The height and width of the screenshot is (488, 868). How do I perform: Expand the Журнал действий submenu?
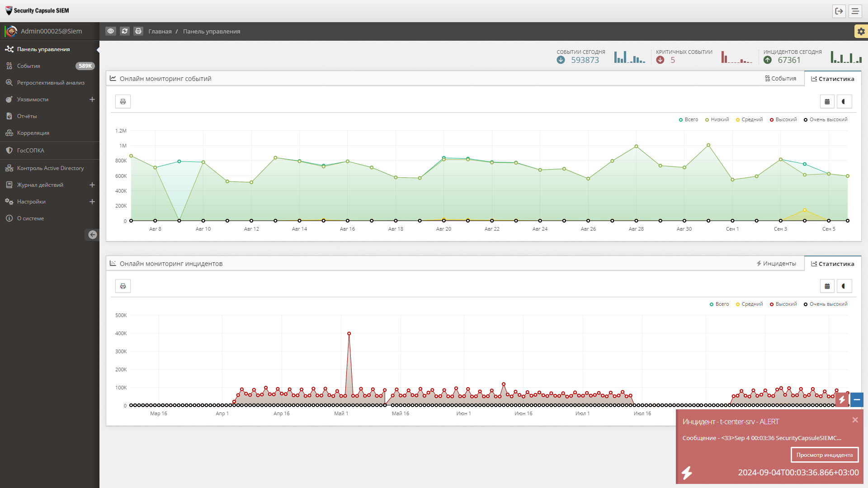92,185
